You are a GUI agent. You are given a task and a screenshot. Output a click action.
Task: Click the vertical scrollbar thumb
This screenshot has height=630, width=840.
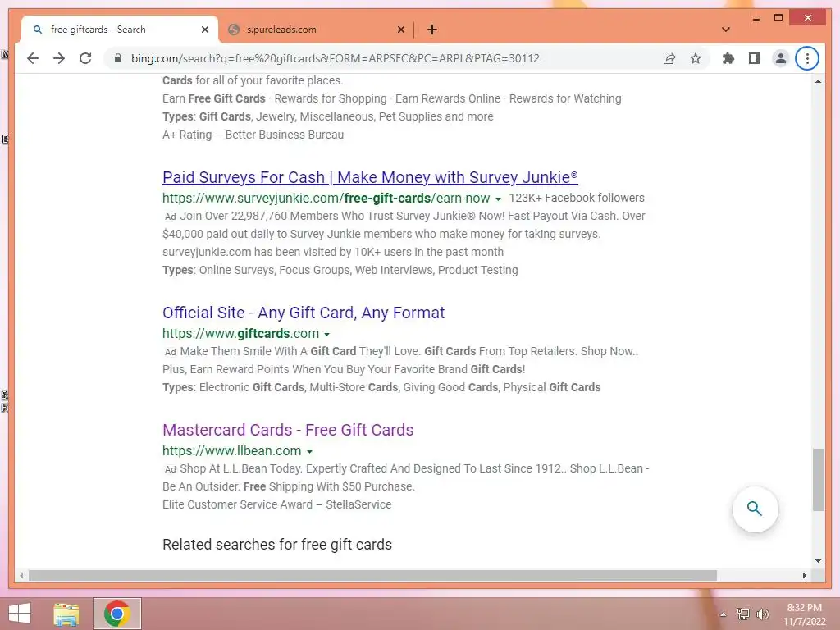(818, 479)
